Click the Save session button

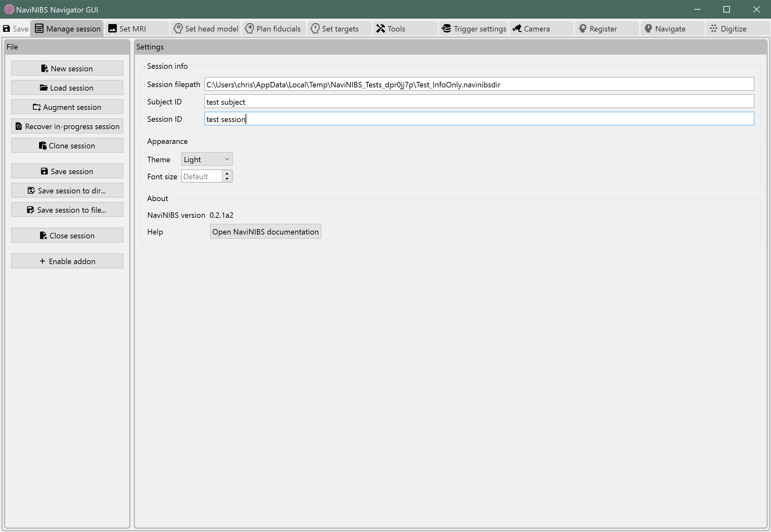pos(67,171)
